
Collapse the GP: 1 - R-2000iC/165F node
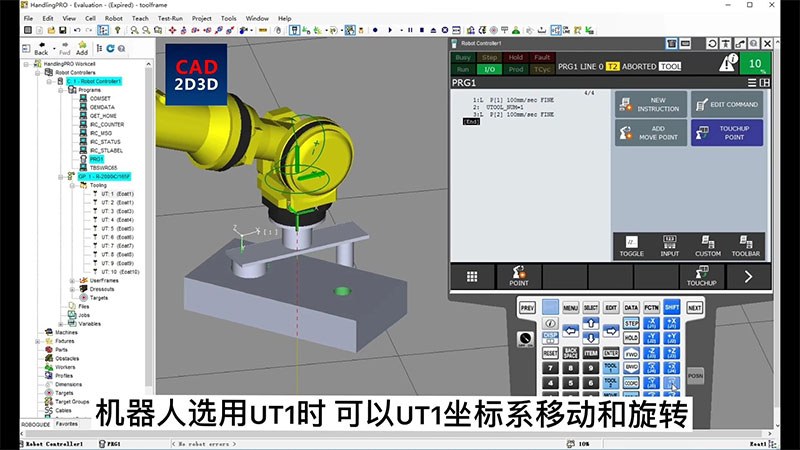click(60, 177)
